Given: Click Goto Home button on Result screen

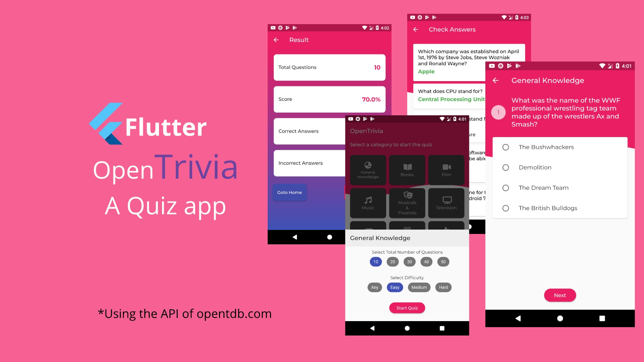Looking at the screenshot, I should tap(290, 192).
